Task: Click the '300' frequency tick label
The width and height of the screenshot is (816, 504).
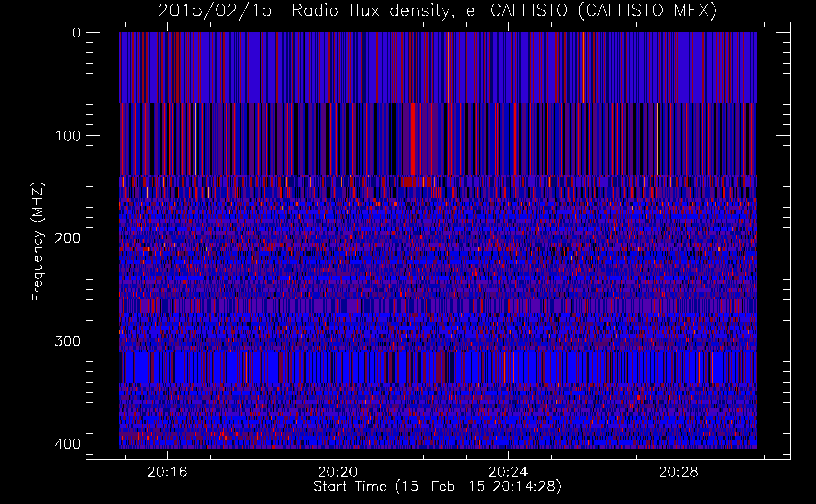Action: (x=67, y=341)
